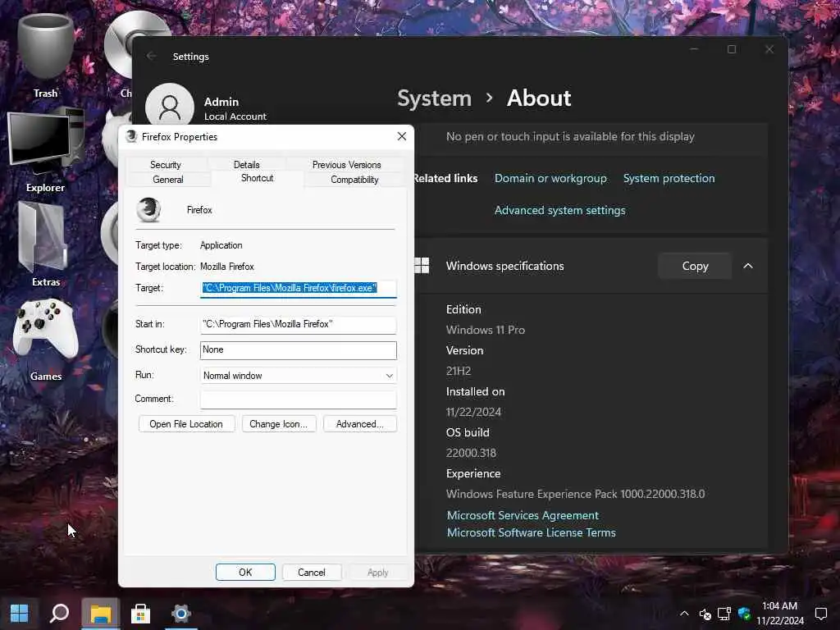Click the 'Windows 11 Pro' edition text
Viewport: 840px width, 630px height.
[486, 330]
